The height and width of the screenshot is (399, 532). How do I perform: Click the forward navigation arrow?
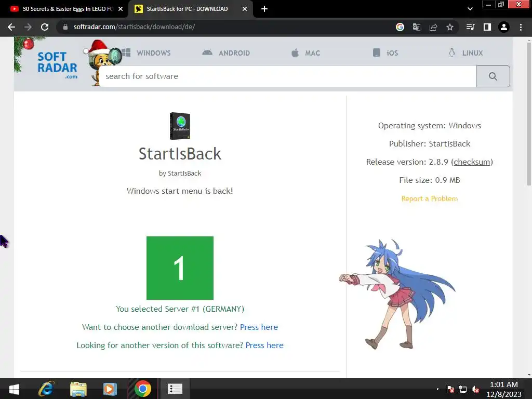tap(28, 27)
